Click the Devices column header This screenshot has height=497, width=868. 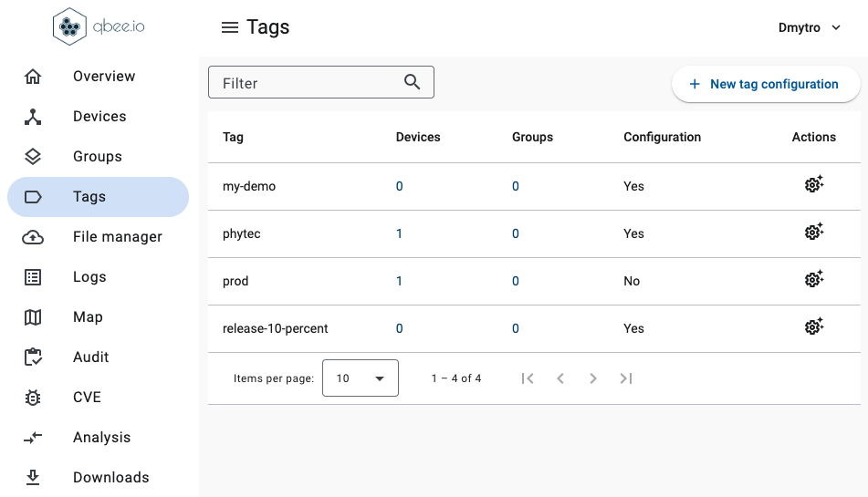[418, 137]
